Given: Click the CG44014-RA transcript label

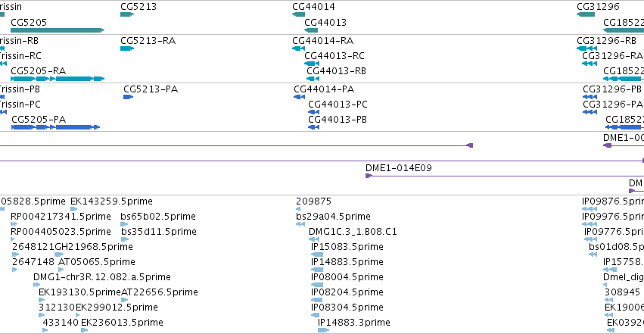Looking at the screenshot, I should point(323,41).
